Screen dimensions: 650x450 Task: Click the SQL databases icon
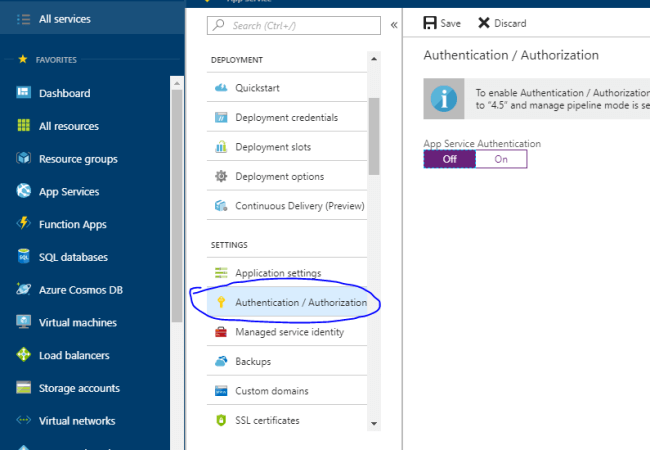click(x=24, y=256)
